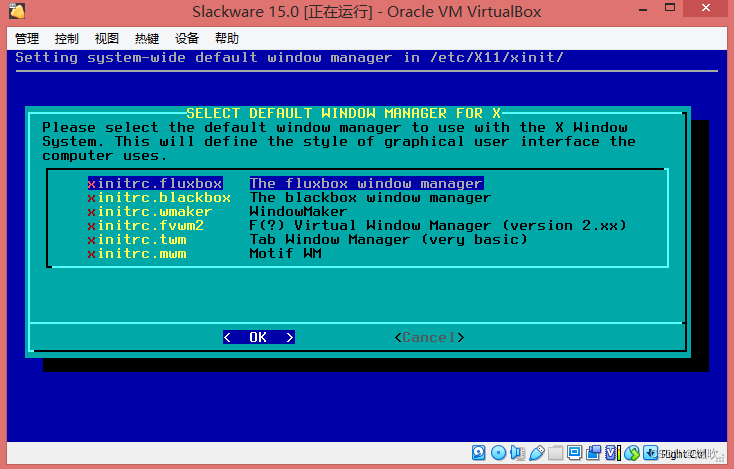This screenshot has width=734, height=469.
Task: Open the 热键 menu
Action: [147, 38]
